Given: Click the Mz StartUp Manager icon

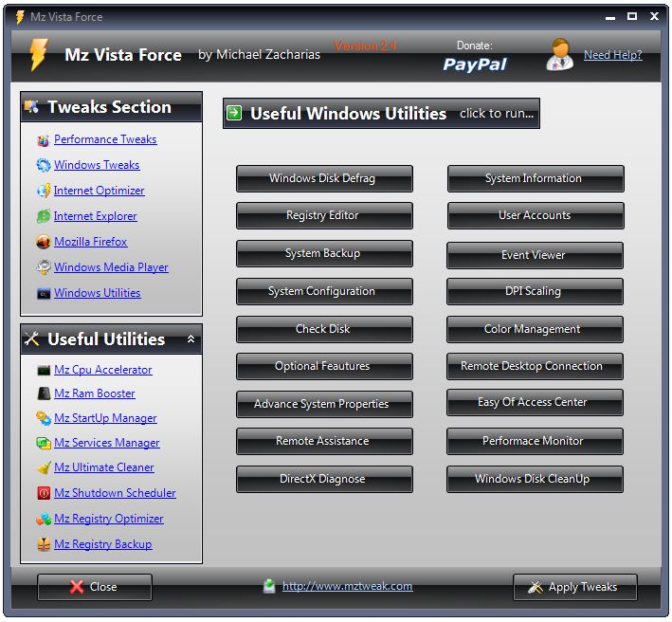Looking at the screenshot, I should coord(44,418).
